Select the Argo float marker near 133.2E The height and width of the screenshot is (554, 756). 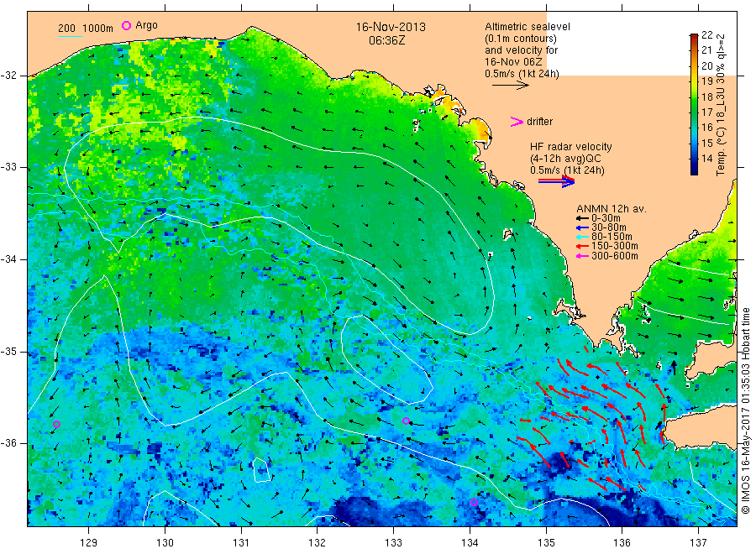pos(406,421)
